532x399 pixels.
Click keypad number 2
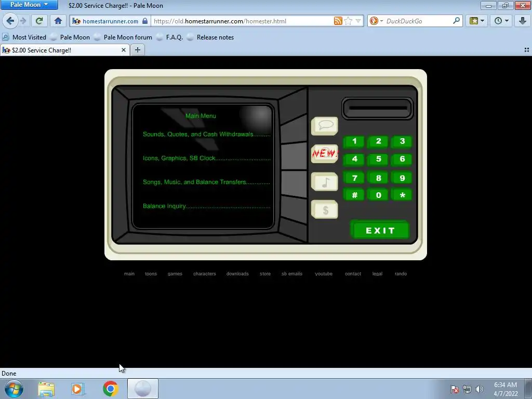(378, 141)
